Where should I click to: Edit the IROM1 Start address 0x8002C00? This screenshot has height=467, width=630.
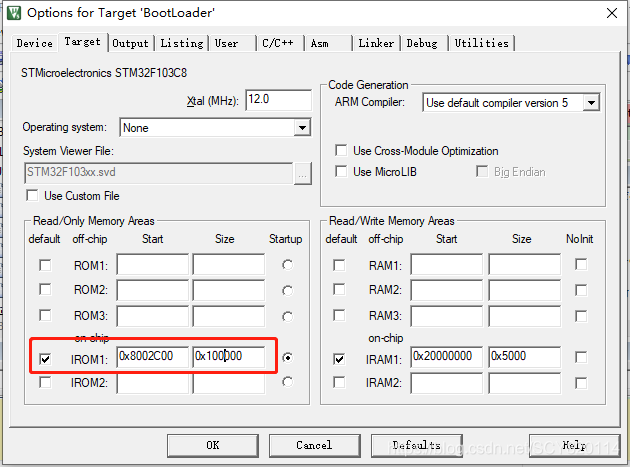coord(152,357)
